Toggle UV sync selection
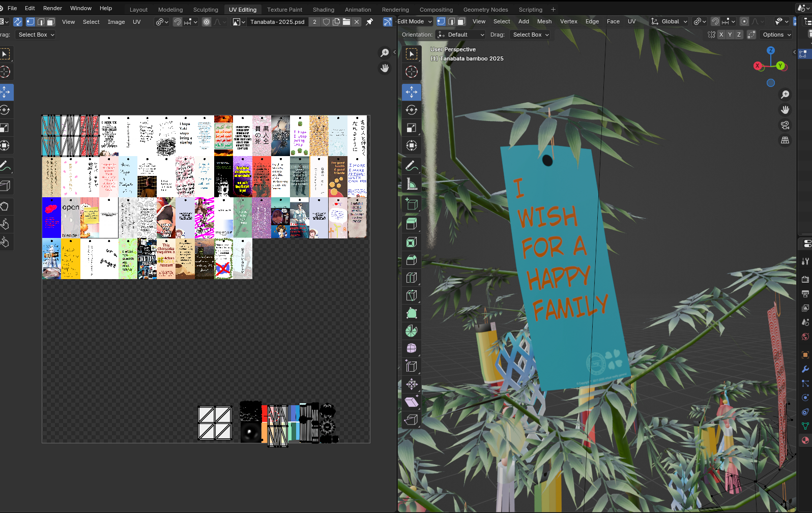812x513 pixels. click(x=18, y=22)
